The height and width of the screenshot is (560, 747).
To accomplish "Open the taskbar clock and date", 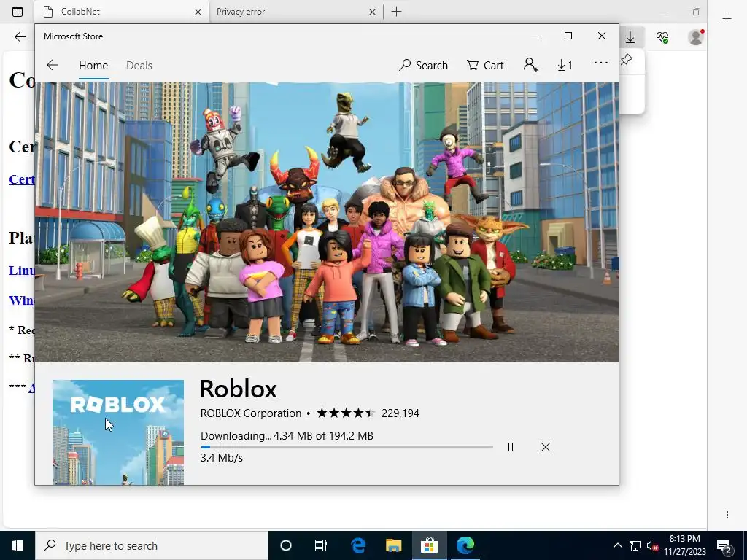I will 684,545.
